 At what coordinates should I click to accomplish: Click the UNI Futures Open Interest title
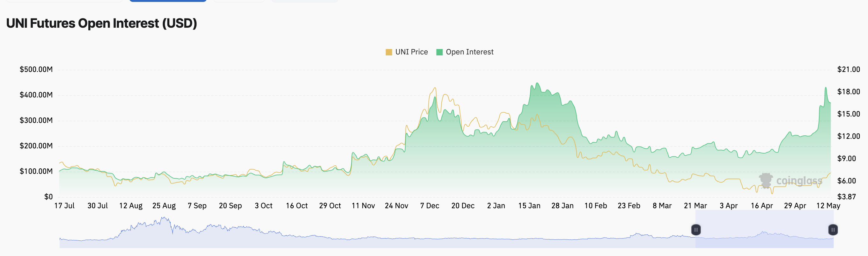[x=101, y=23]
